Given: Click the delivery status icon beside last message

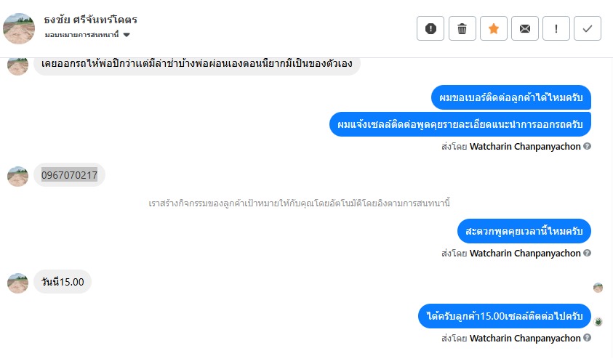Looking at the screenshot, I should (x=598, y=321).
